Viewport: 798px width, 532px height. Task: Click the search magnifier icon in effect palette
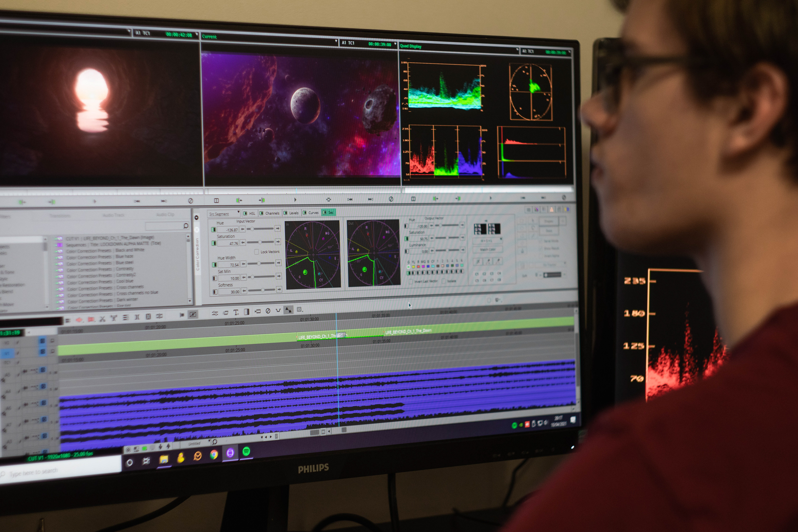click(186, 226)
